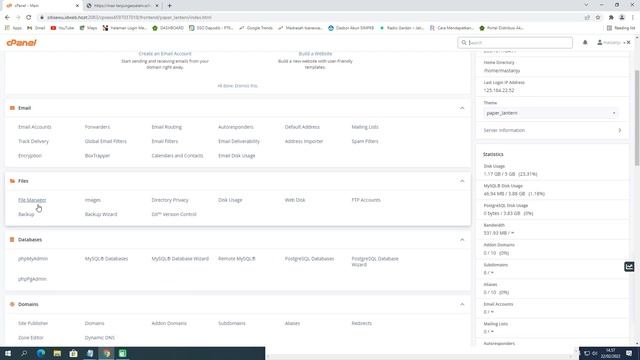This screenshot has height=360, width=640.
Task: Reload the page with browser refresh icon
Action: (x=29, y=18)
